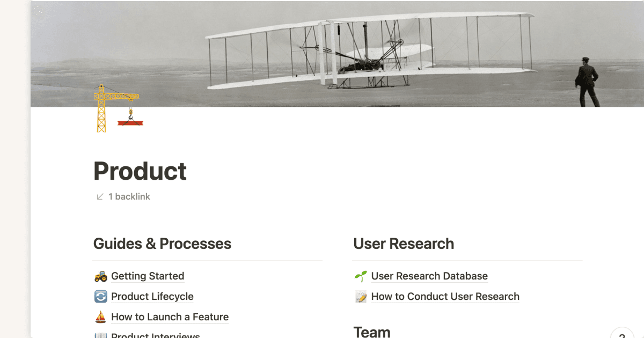The width and height of the screenshot is (644, 338).
Task: Click the Wright brothers cover image
Action: click(x=338, y=54)
